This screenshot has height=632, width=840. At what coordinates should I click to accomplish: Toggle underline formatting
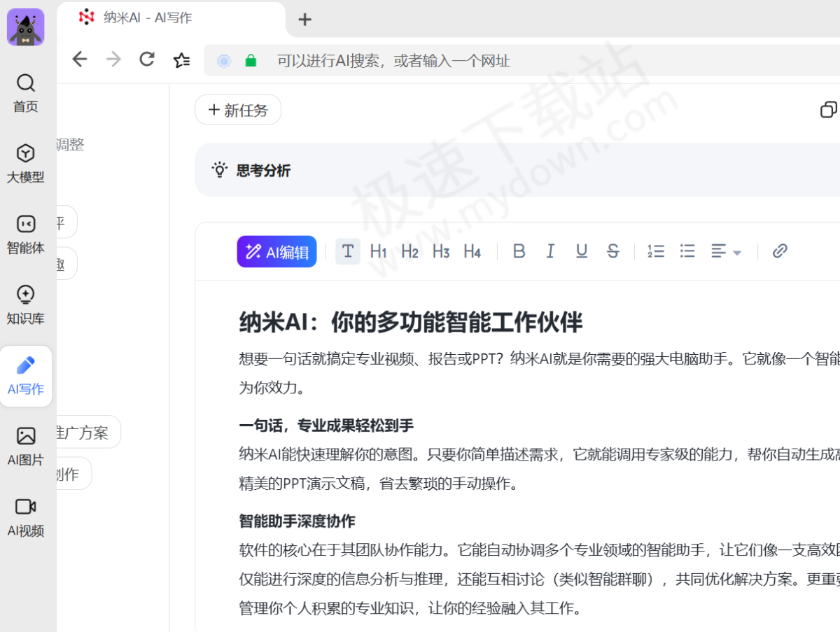tap(582, 251)
